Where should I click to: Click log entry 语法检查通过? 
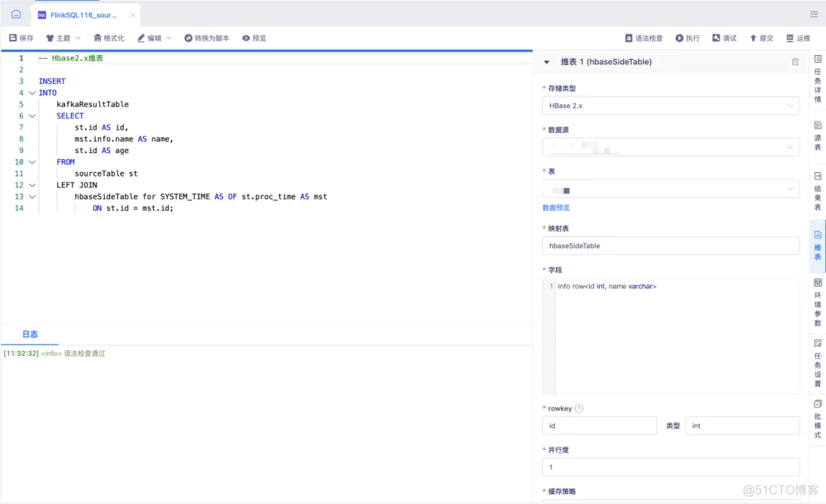[x=85, y=353]
